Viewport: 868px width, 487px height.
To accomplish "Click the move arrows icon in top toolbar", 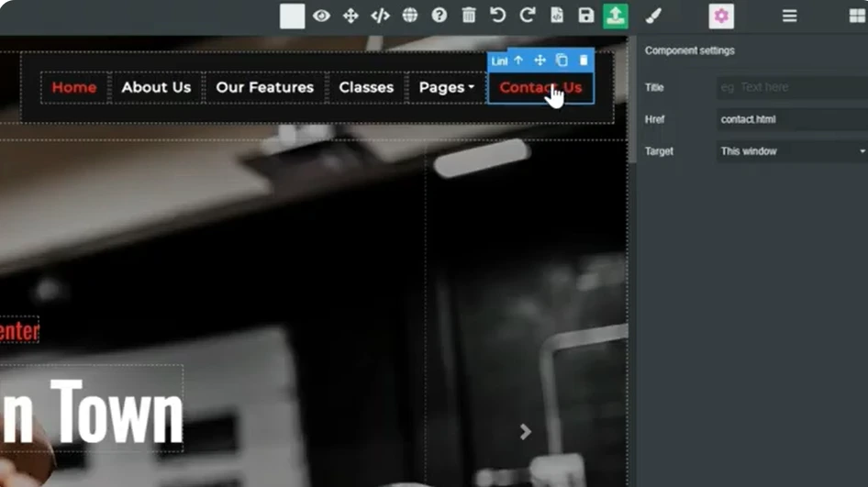I will coord(351,16).
